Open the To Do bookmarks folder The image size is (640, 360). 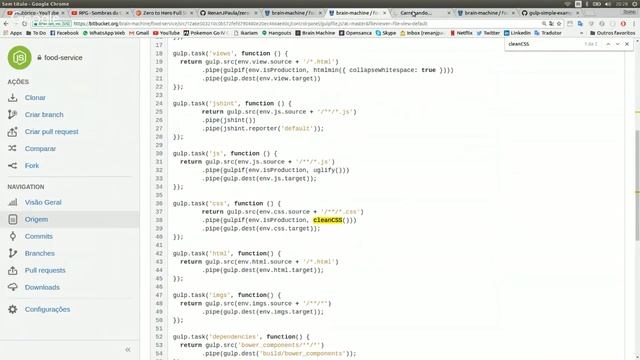point(36,33)
